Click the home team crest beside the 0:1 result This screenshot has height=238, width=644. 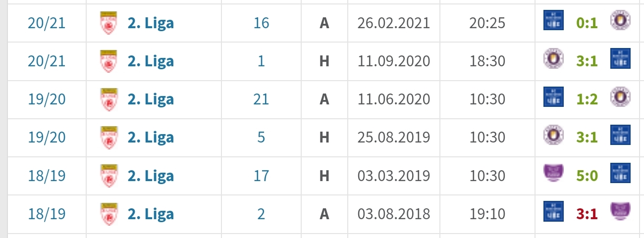coord(550,22)
